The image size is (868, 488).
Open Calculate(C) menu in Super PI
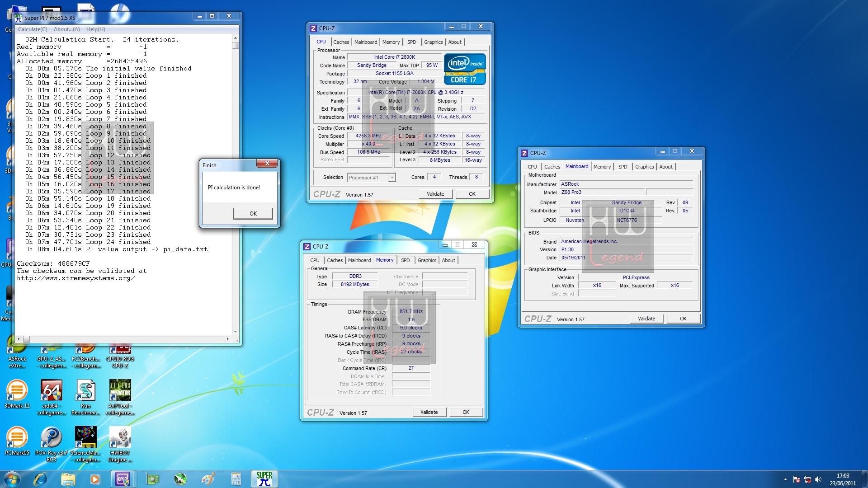coord(32,29)
